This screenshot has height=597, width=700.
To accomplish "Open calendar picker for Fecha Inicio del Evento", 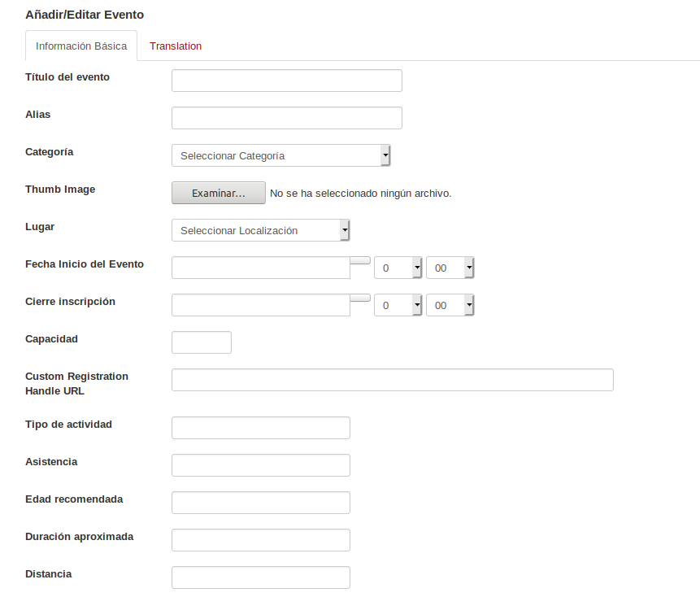I will [360, 261].
